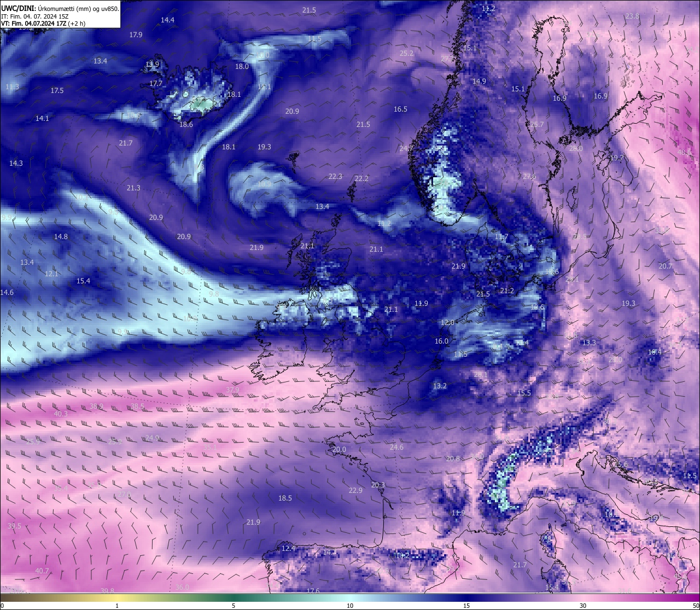Click the 16.5 value label
This screenshot has width=700, height=610.
pos(400,109)
